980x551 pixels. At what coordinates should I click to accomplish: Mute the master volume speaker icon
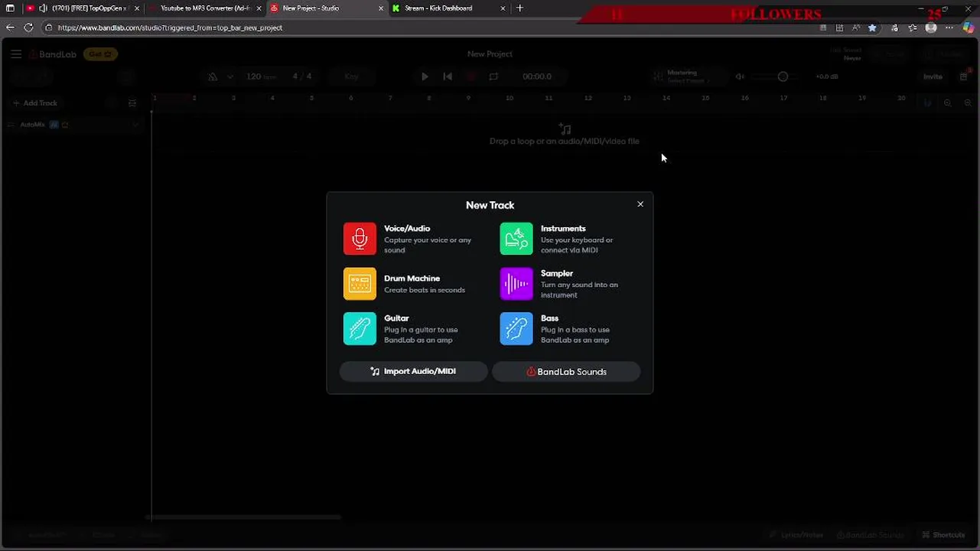point(740,77)
